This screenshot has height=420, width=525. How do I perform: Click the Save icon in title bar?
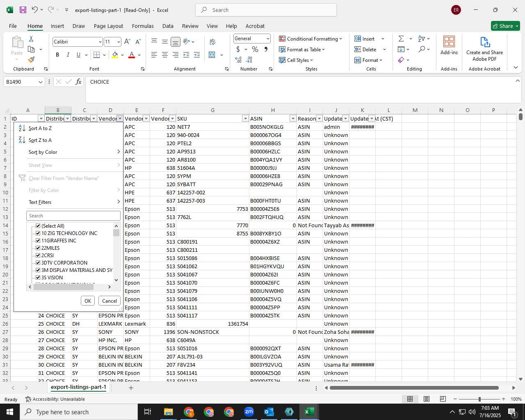(x=23, y=10)
